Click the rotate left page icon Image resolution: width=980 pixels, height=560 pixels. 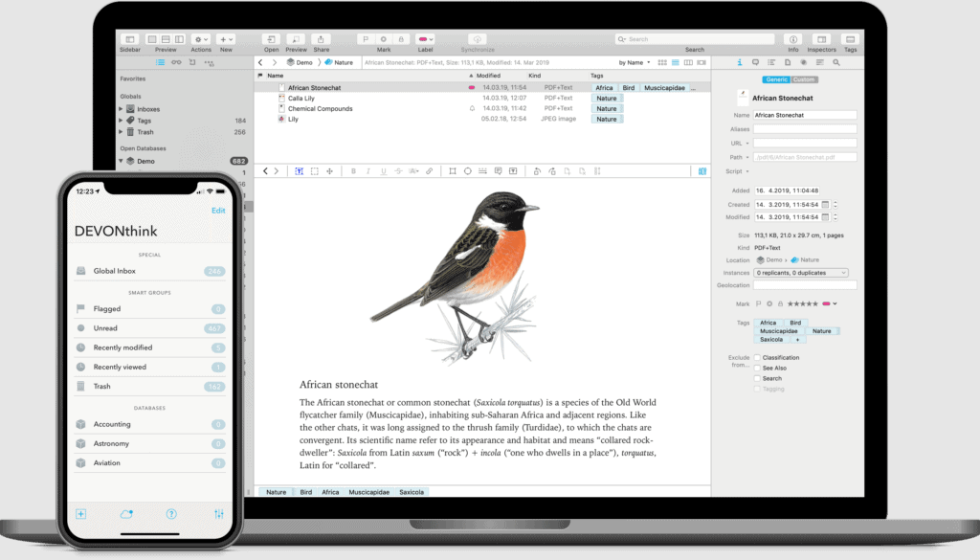click(x=537, y=171)
